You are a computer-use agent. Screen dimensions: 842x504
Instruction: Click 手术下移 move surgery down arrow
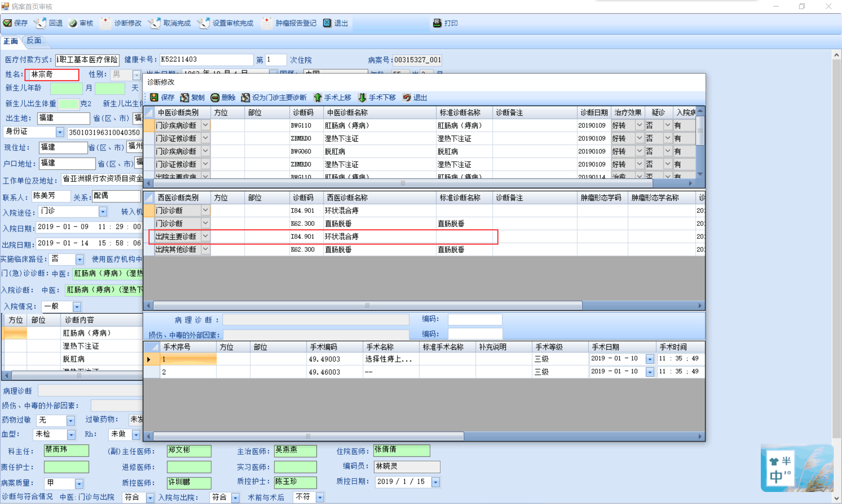(x=362, y=98)
